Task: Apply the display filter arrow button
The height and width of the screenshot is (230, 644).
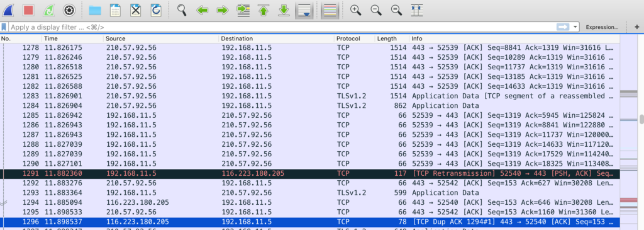Action: 563,27
